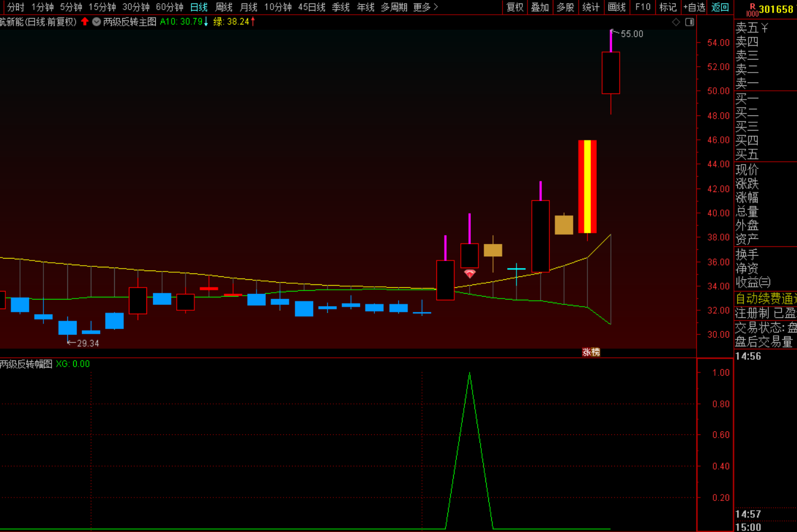797x532 pixels.
Task: Switch to the 周线 weekly chart
Action: (x=224, y=7)
